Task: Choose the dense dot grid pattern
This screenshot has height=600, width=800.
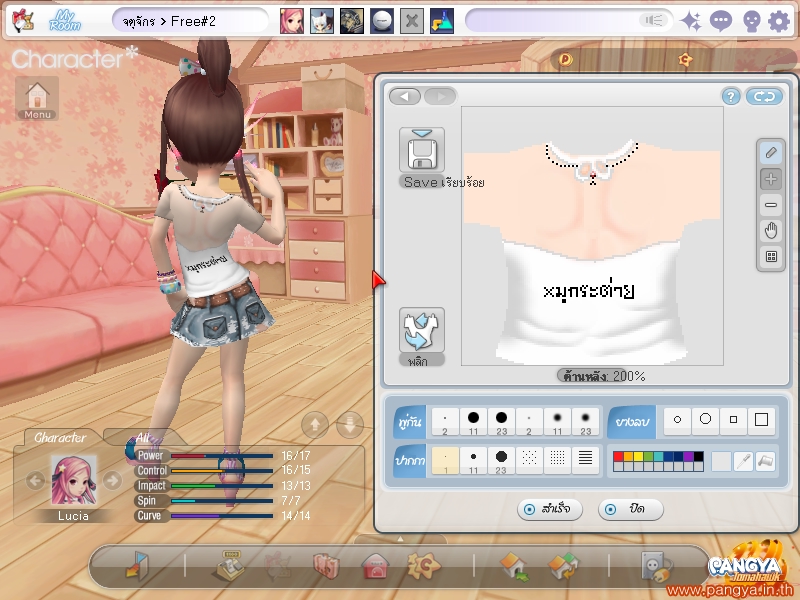Action: (557, 461)
